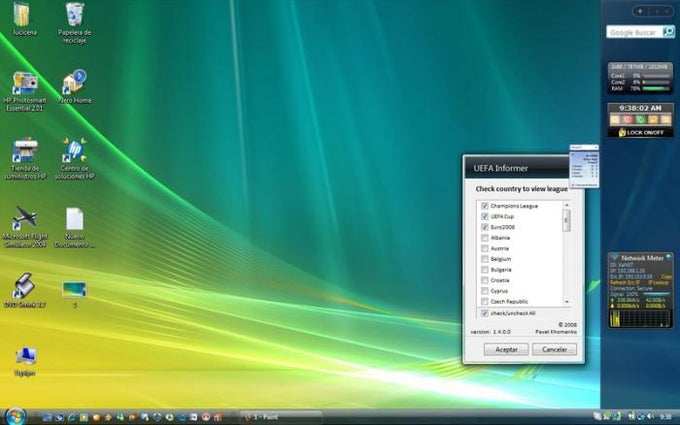Viewport: 680px width, 425px height.
Task: Click the RAM usage bar in CPU gadget
Action: point(656,88)
